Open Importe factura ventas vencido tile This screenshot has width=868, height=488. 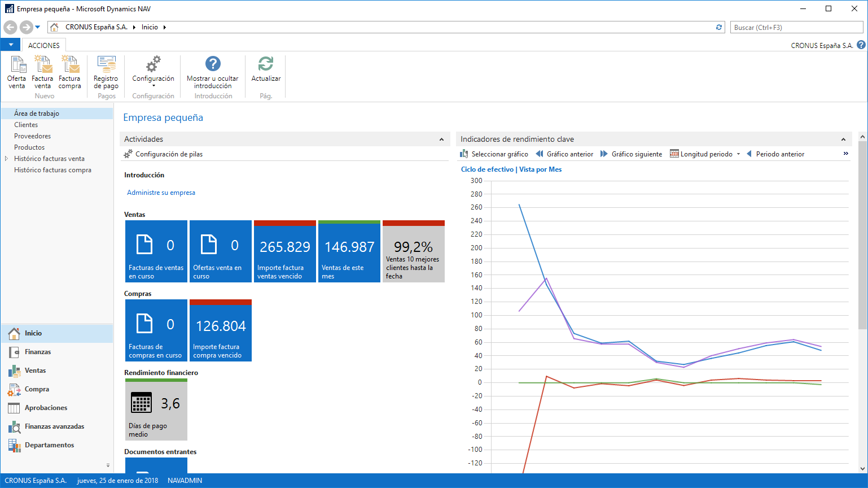click(x=285, y=251)
